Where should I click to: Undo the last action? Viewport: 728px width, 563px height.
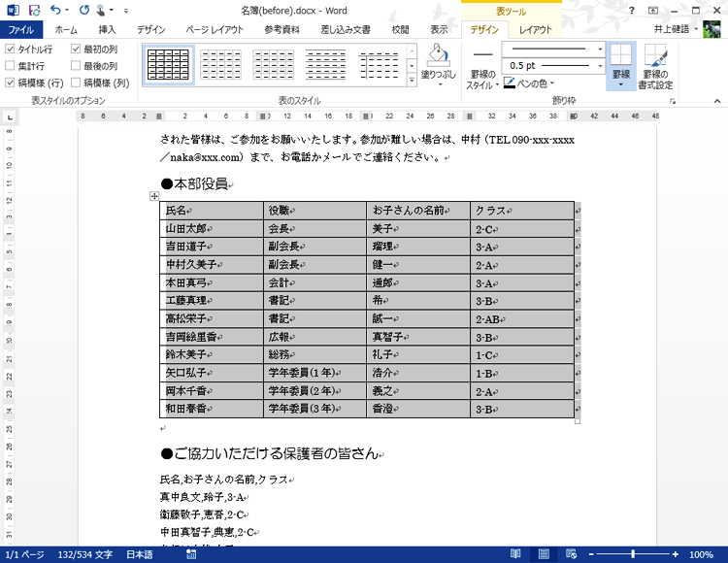point(55,10)
